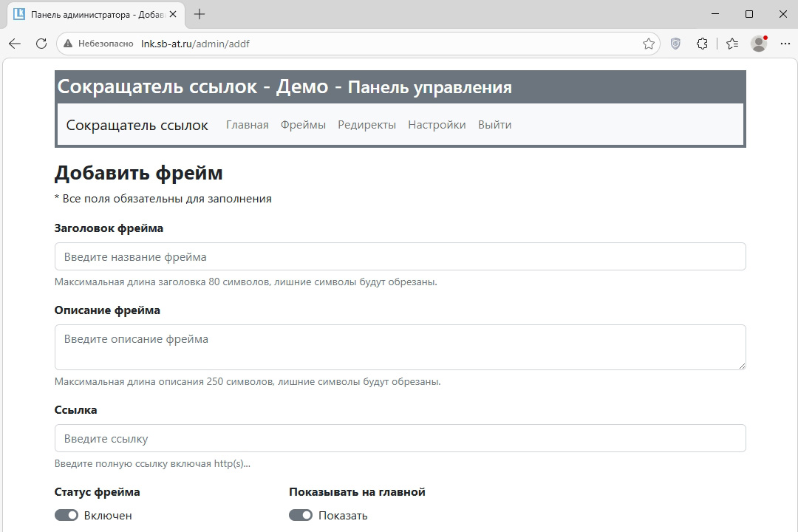This screenshot has width=798, height=532.
Task: Click 'Выйти' to log out
Action: (494, 125)
